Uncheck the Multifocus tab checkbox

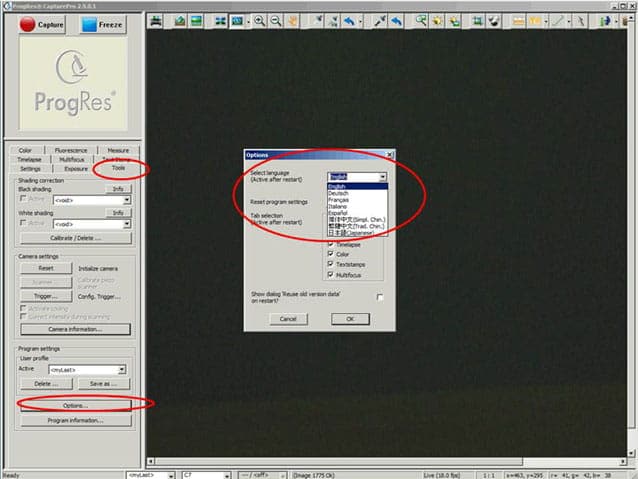[331, 273]
